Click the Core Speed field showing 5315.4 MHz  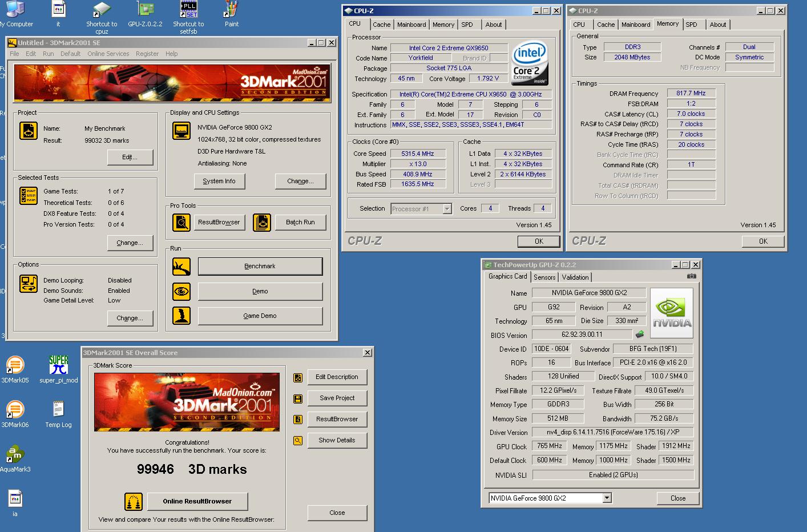pyautogui.click(x=418, y=154)
